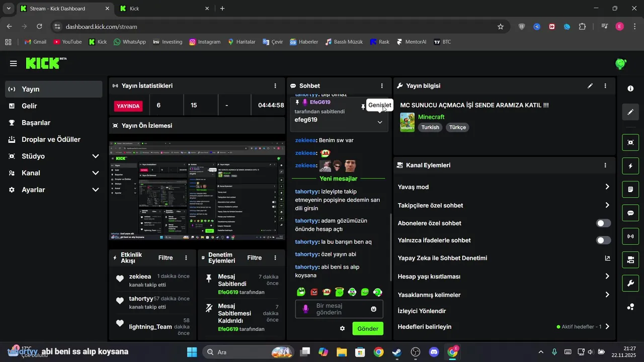
Task: Expand the Stüdyo sidebar section
Action: coord(96,156)
